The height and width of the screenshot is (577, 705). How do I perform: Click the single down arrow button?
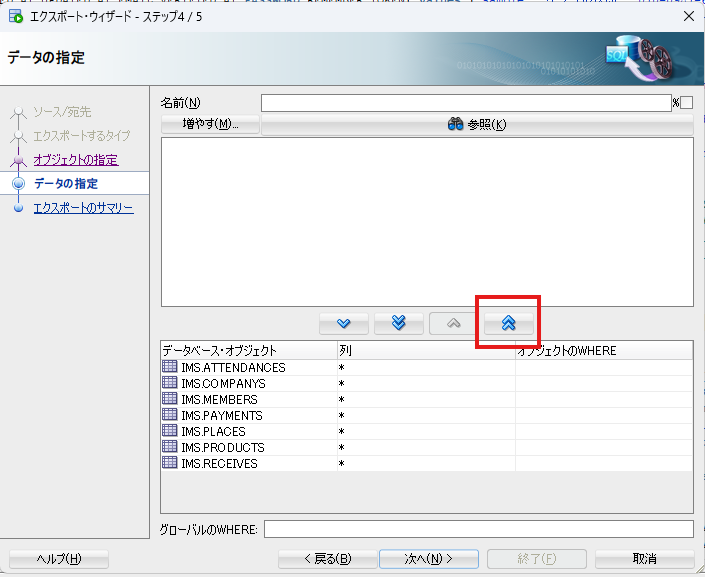click(x=344, y=323)
